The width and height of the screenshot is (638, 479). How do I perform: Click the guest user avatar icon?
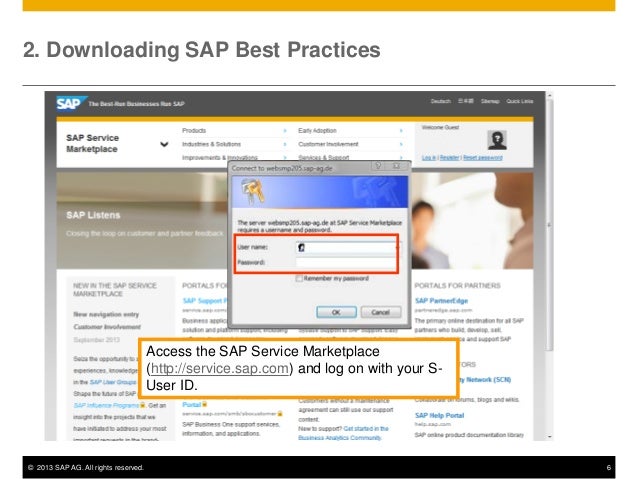tap(497, 140)
